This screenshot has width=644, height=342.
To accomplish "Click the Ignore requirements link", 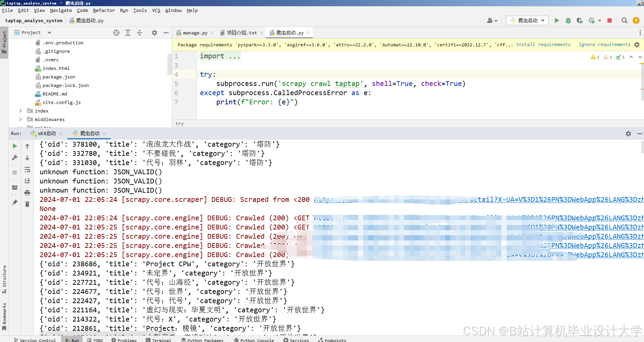I will pyautogui.click(x=604, y=44).
